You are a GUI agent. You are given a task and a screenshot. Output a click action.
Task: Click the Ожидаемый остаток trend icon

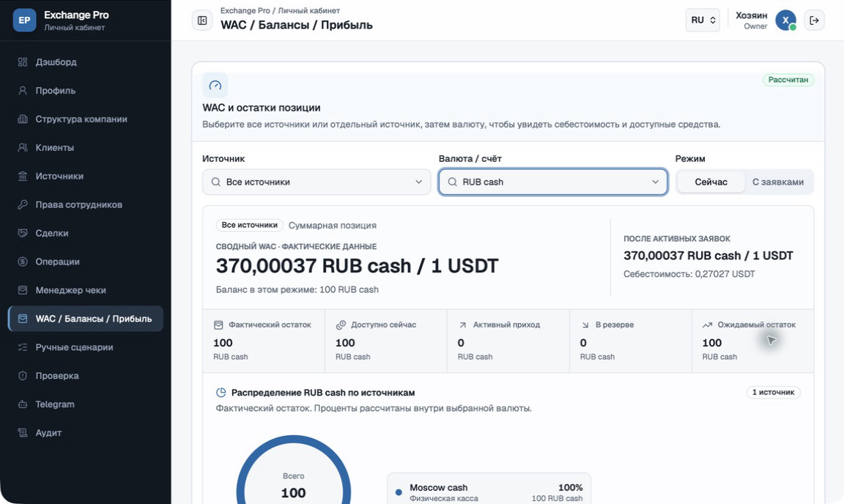coord(707,325)
